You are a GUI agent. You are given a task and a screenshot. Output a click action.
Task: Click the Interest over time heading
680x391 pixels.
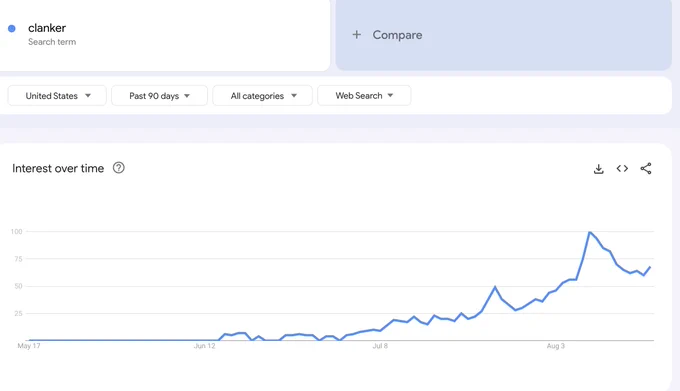(58, 168)
